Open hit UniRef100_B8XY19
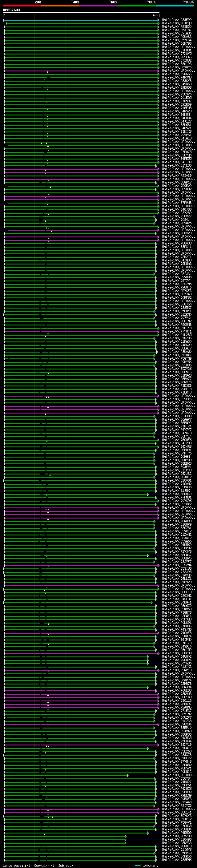 (x=177, y=745)
